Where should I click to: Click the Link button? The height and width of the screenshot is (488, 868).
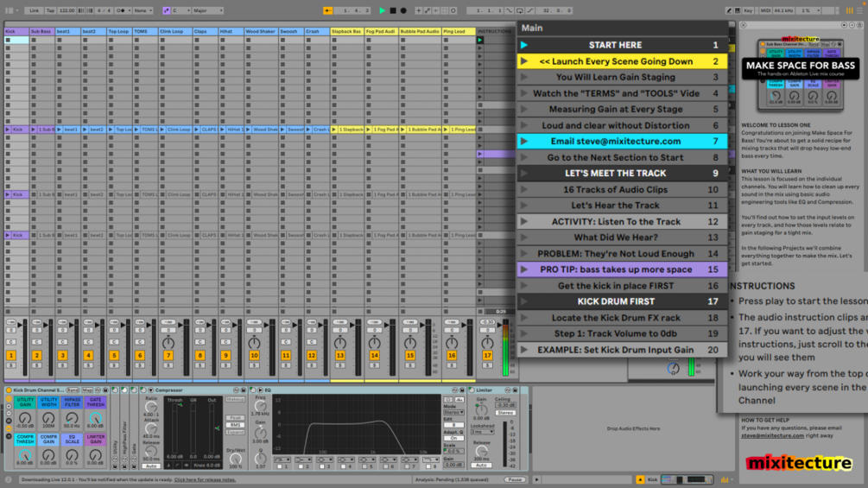click(x=35, y=10)
